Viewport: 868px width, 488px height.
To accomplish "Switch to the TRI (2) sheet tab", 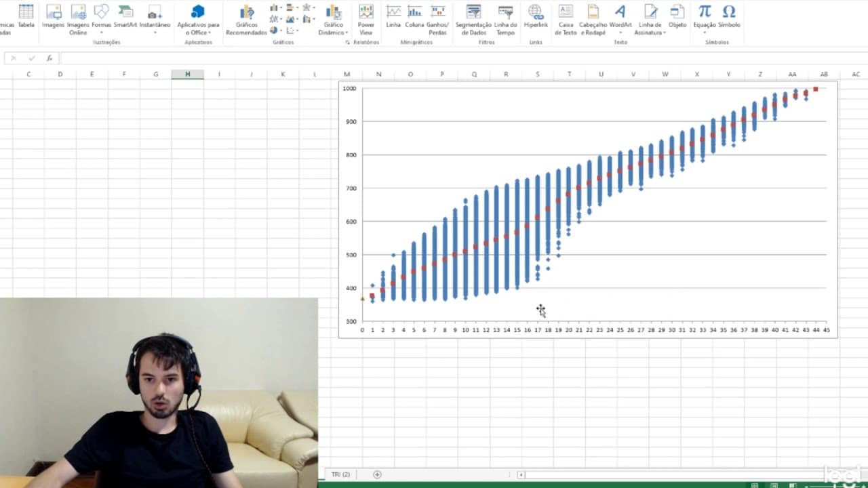I will click(x=340, y=474).
